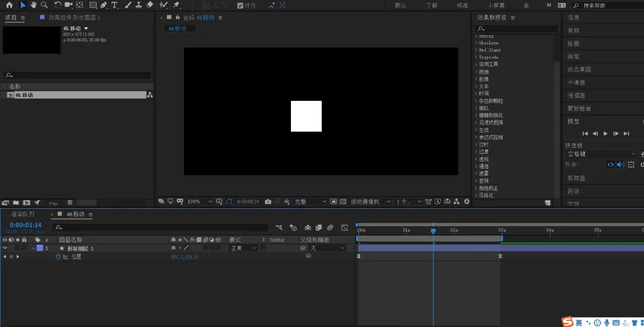Toggle audio inclusion speaker in Preview panel
Screen dimensions: 644x327
pos(621,164)
